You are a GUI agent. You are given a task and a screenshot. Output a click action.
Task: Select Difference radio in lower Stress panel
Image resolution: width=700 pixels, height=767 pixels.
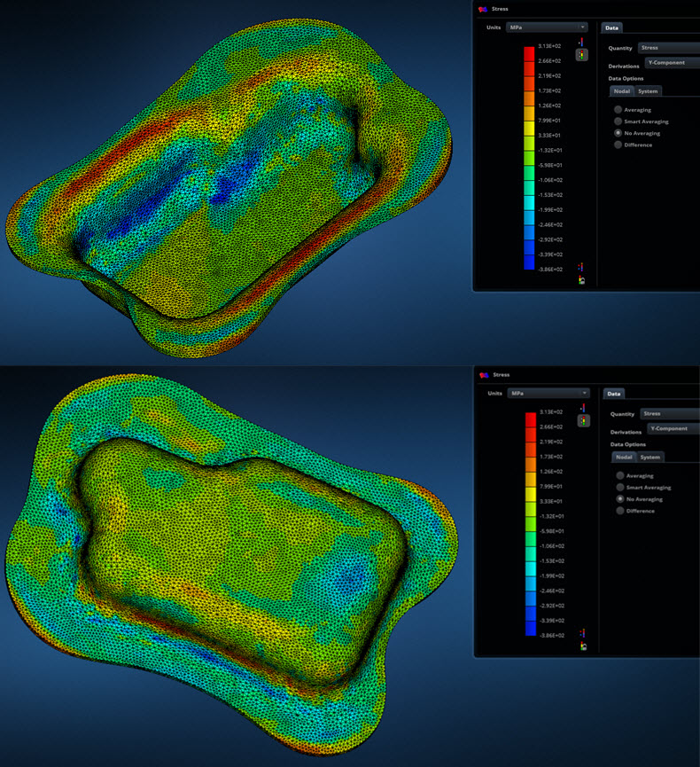[620, 511]
